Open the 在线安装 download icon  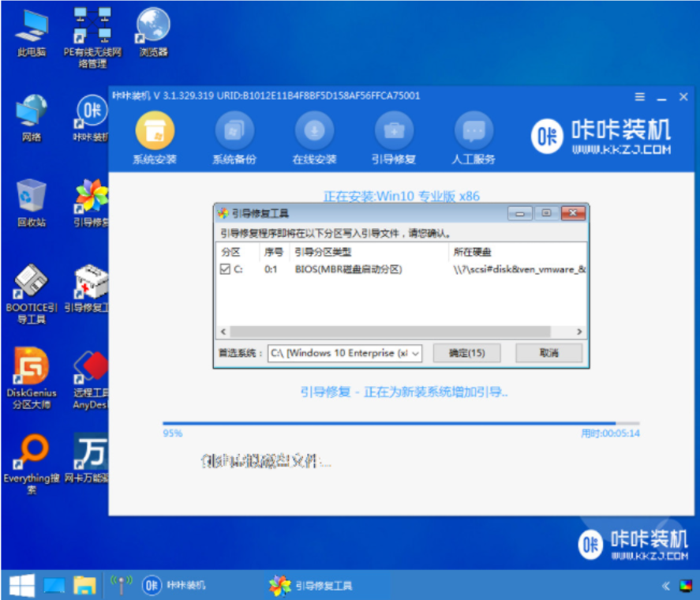[x=314, y=131]
